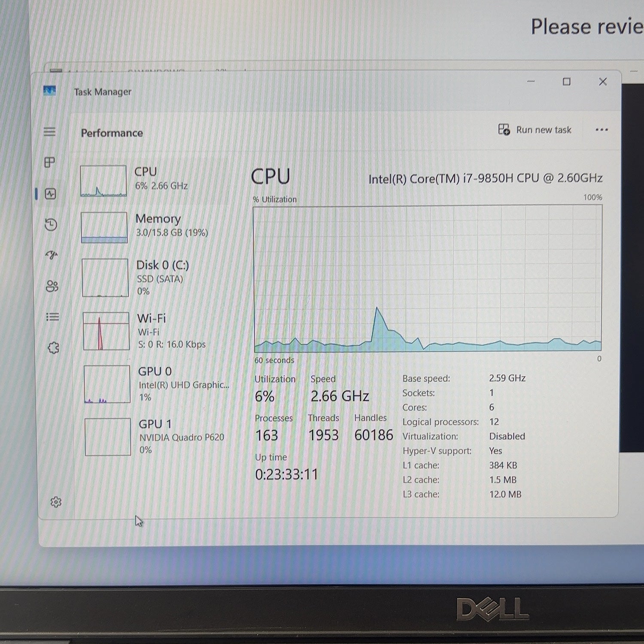644x644 pixels.
Task: Close the Task Manager window
Action: click(x=603, y=82)
